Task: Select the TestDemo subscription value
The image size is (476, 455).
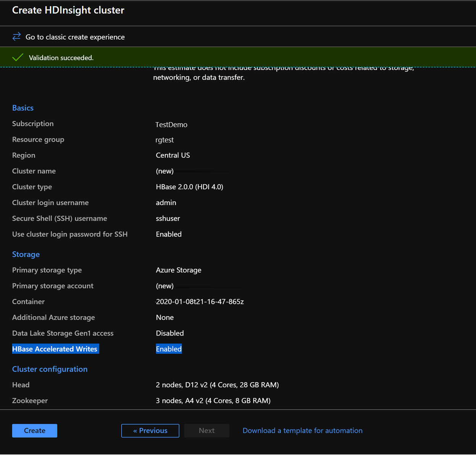Action: click(x=171, y=124)
